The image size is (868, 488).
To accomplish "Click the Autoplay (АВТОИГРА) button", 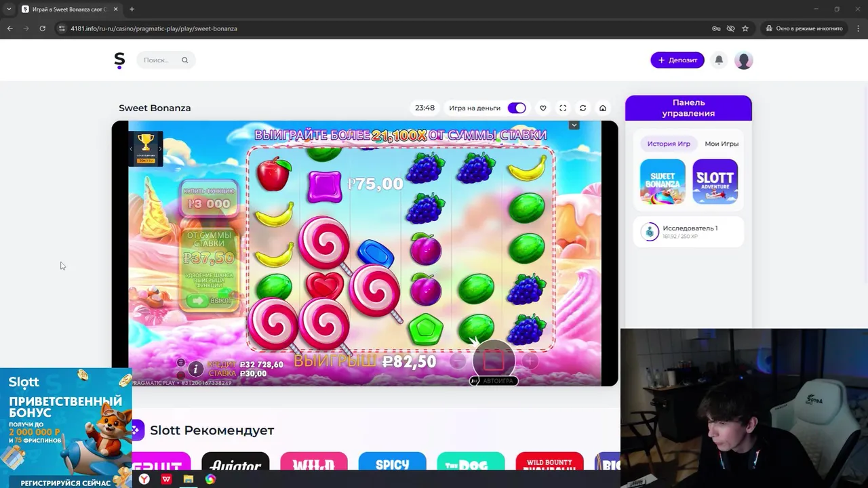I will point(494,381).
